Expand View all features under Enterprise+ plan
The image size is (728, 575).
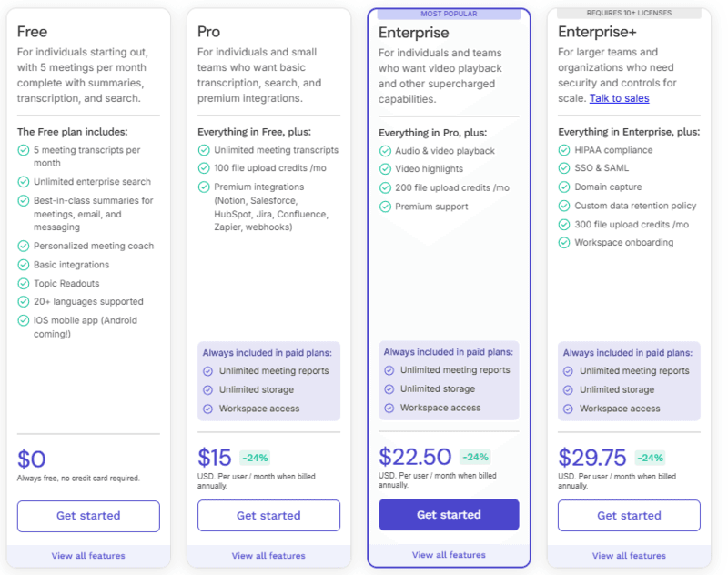pyautogui.click(x=628, y=556)
